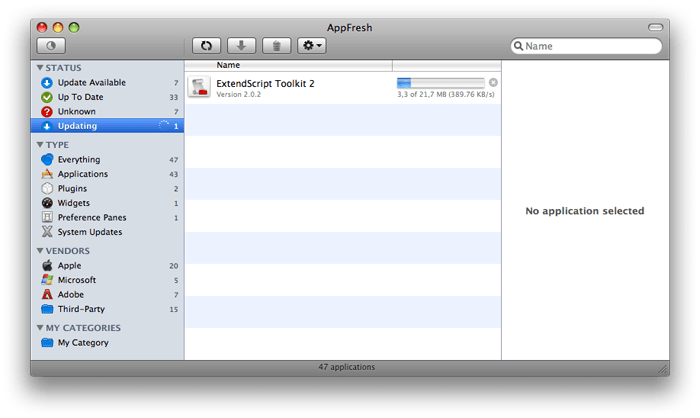Filter by Plugins label

click(x=72, y=188)
